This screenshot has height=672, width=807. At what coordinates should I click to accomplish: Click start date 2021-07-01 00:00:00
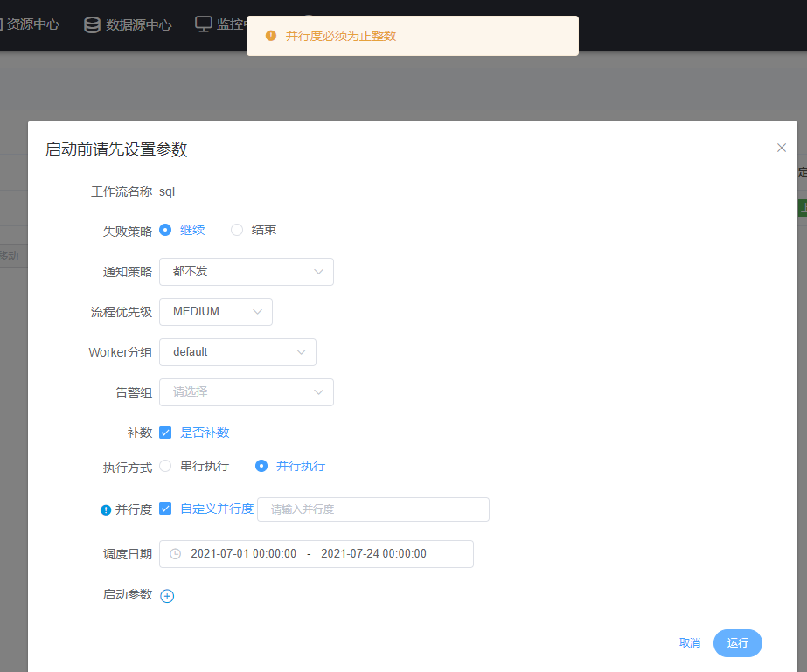[x=243, y=554]
